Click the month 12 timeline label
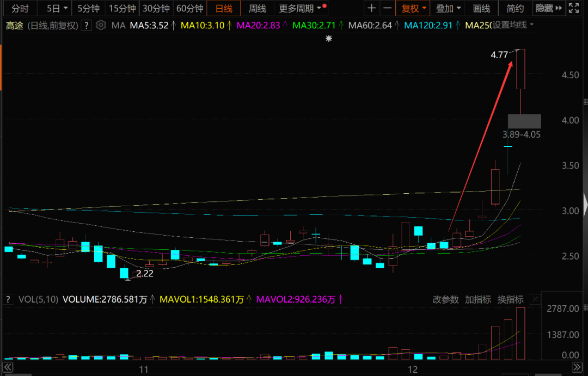Viewport: 588px width, 376px height. [x=413, y=369]
